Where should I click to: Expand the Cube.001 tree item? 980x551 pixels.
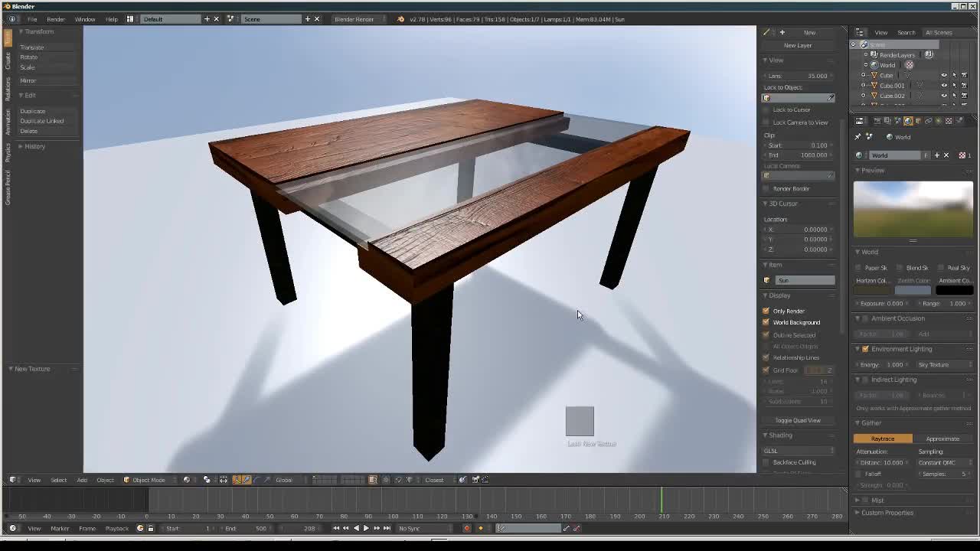point(864,86)
